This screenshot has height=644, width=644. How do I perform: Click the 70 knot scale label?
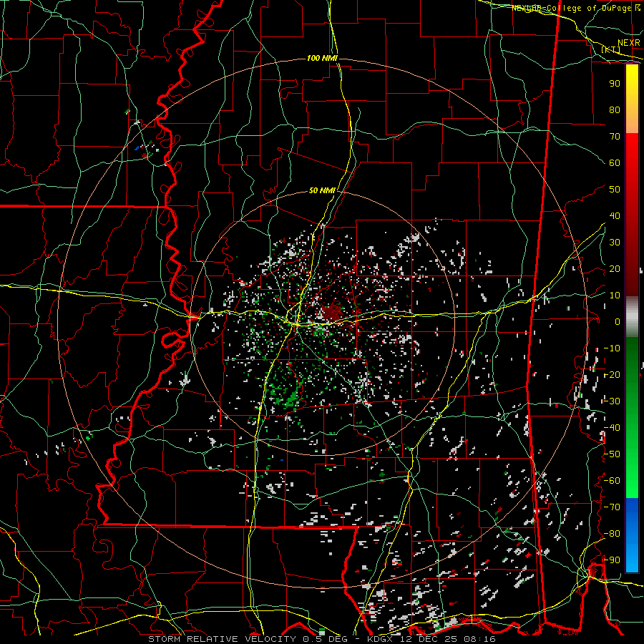(x=615, y=137)
